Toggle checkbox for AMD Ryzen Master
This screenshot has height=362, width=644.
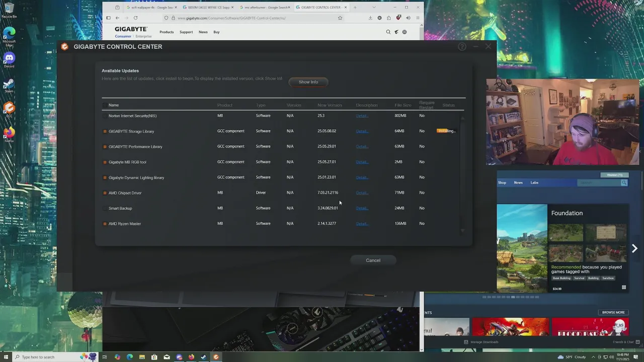click(105, 224)
